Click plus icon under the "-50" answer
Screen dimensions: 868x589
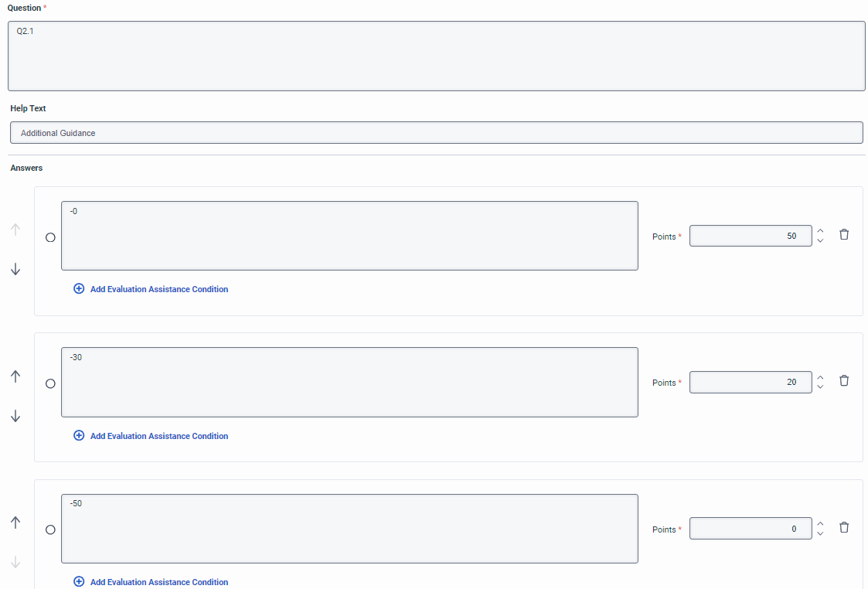pos(79,582)
